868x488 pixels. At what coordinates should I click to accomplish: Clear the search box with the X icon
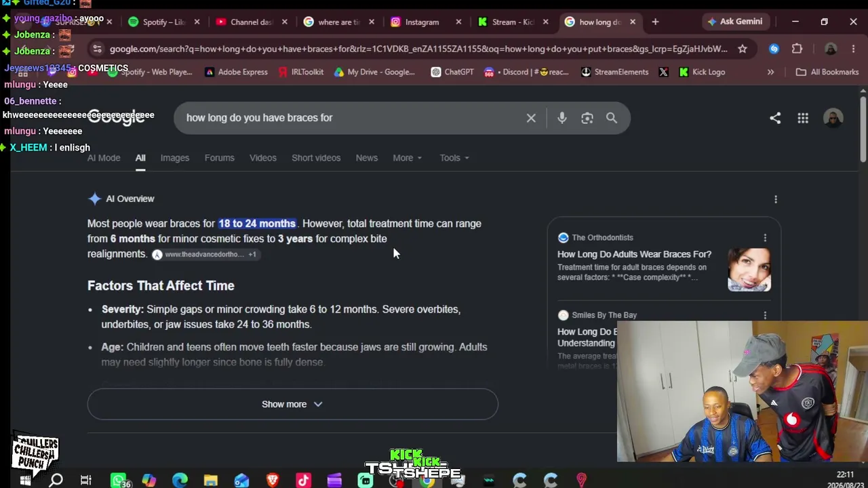[531, 118]
